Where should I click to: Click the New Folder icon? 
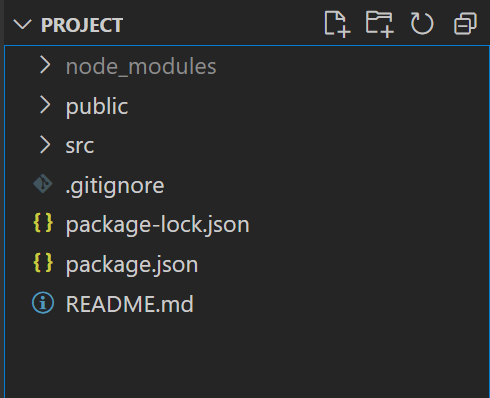(x=380, y=24)
